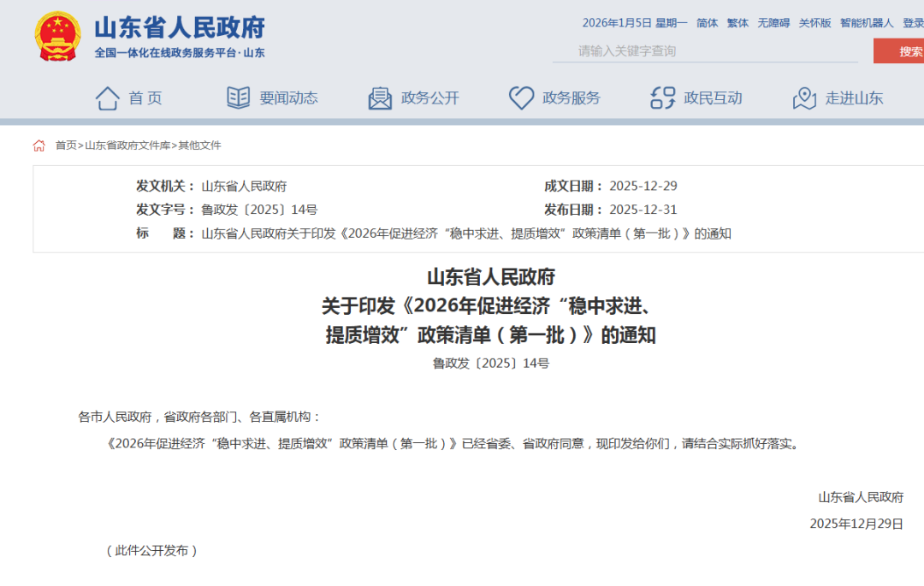Enable 关怀版 accessibility mode
924x586 pixels.
[x=814, y=23]
